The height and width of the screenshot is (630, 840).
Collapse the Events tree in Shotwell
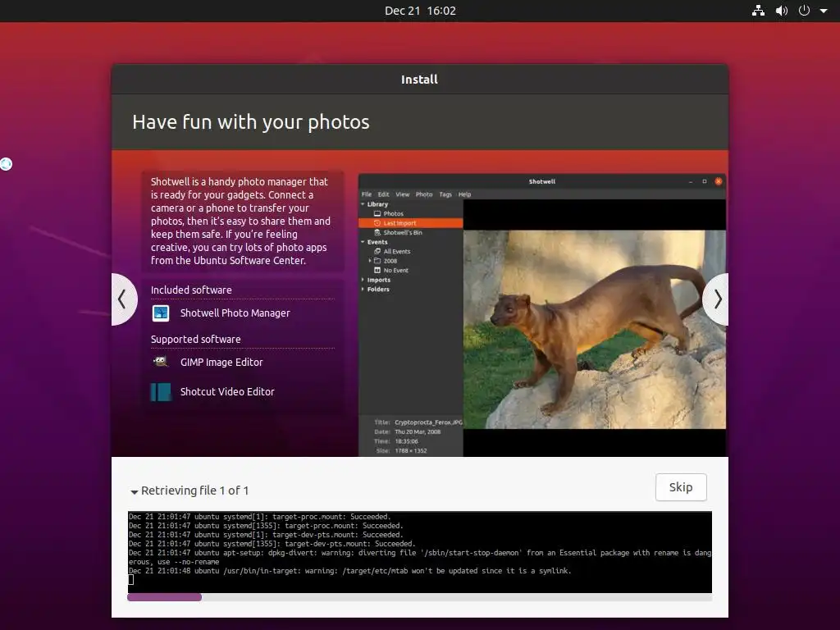click(363, 242)
